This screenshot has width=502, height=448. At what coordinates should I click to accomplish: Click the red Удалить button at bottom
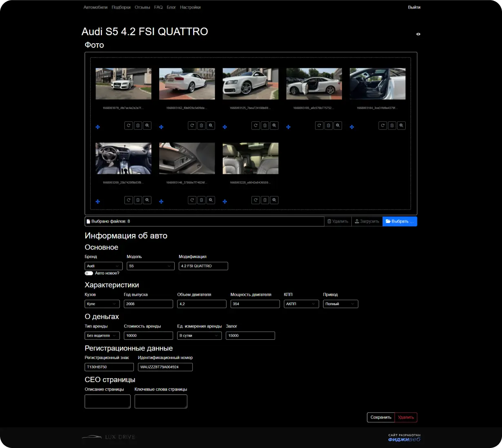(x=406, y=417)
